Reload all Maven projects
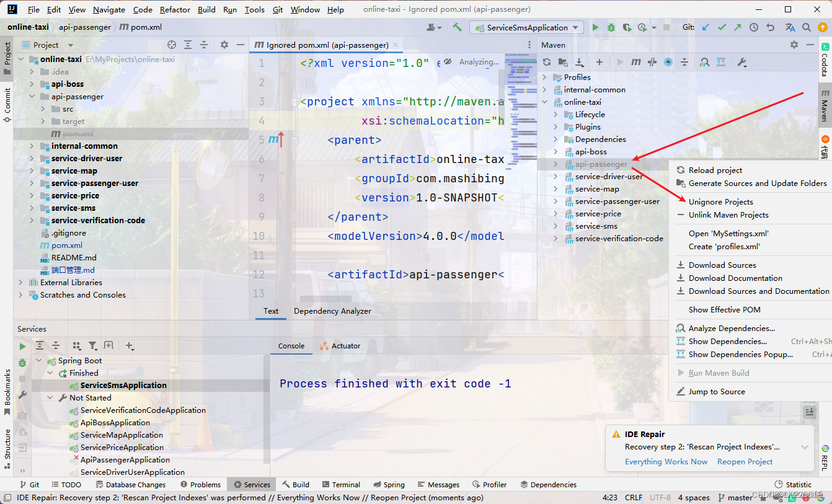This screenshot has height=504, width=832. tap(547, 62)
